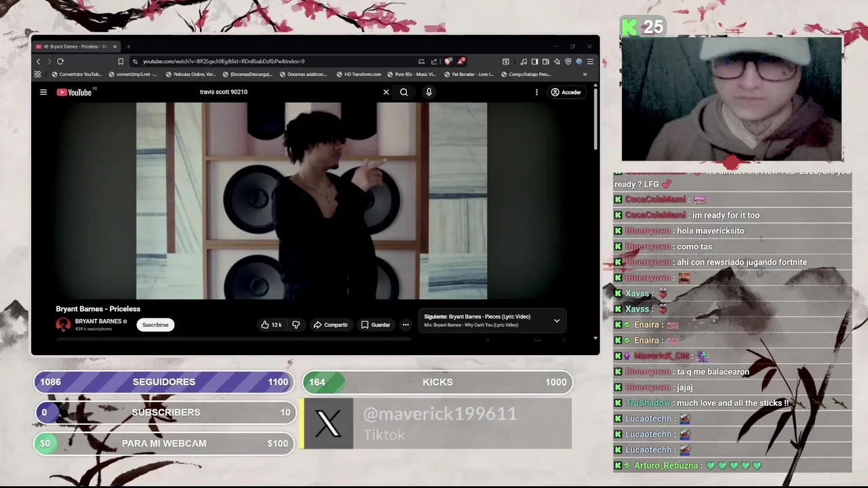This screenshot has height=488, width=868.
Task: Reload the YouTube page
Action: (60, 62)
